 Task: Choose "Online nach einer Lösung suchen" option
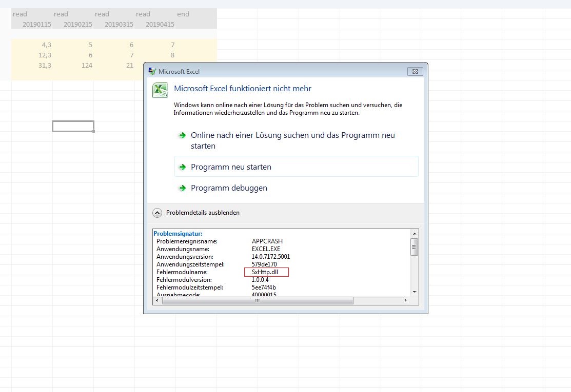(297, 140)
